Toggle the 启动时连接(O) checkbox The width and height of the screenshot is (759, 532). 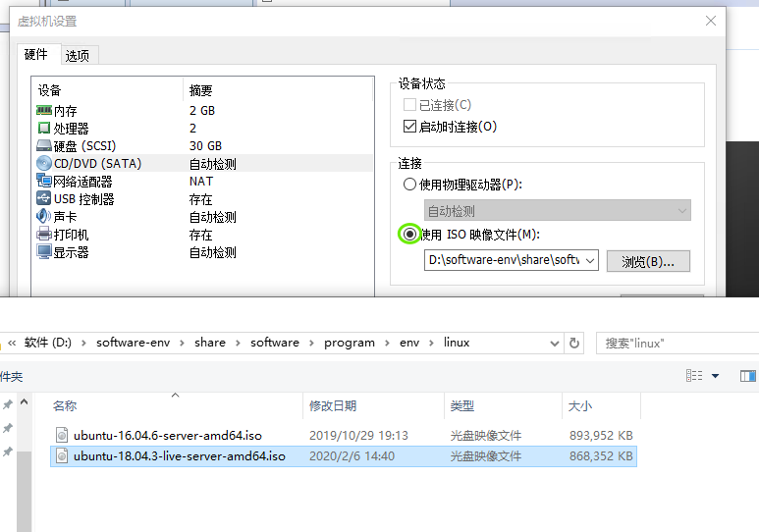pyautogui.click(x=409, y=127)
